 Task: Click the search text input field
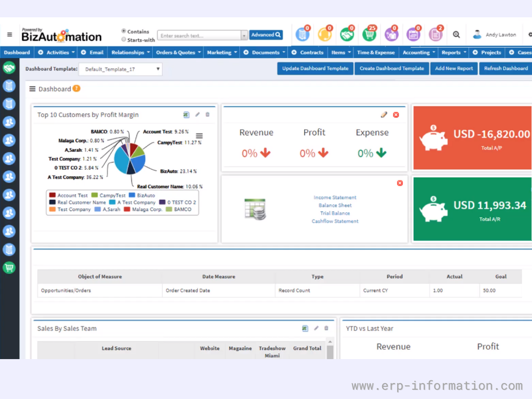point(199,35)
